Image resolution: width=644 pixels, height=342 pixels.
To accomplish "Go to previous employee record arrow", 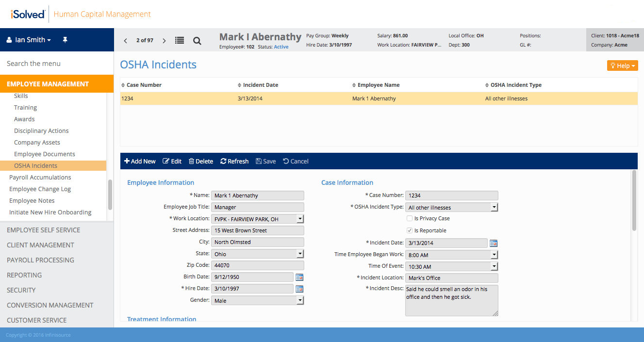I will pyautogui.click(x=126, y=41).
